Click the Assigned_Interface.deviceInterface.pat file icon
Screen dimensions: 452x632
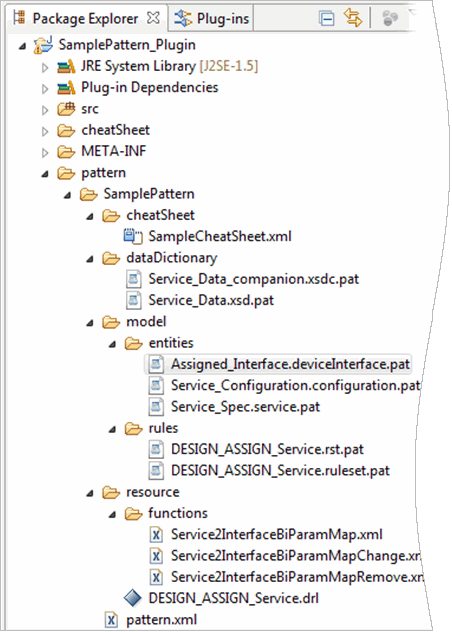(x=156, y=364)
